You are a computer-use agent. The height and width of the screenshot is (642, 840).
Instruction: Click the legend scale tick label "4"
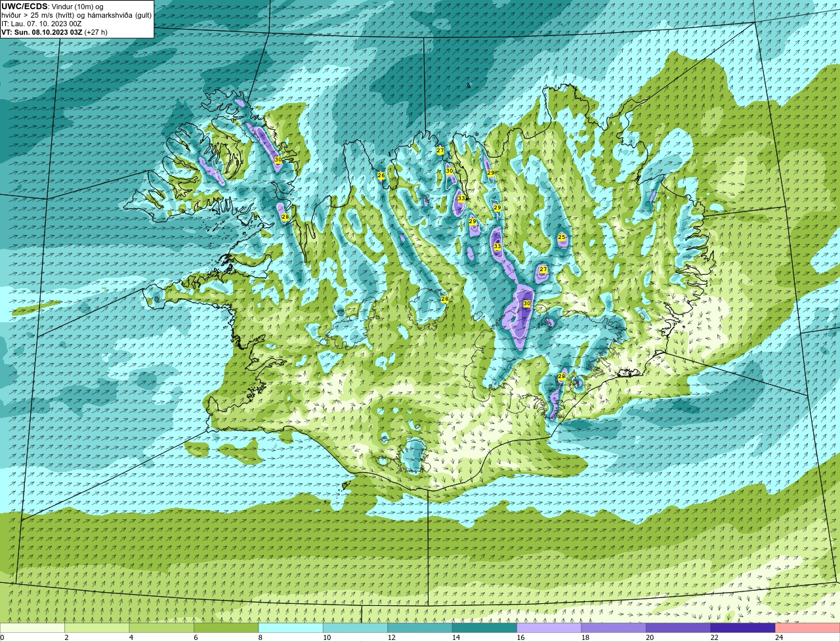pyautogui.click(x=131, y=637)
